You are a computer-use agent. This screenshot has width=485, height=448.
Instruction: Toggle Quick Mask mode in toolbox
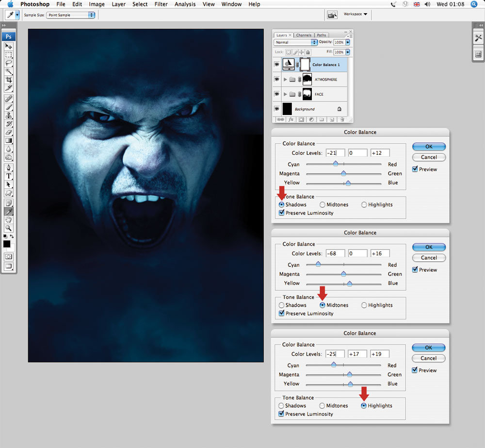pos(9,257)
